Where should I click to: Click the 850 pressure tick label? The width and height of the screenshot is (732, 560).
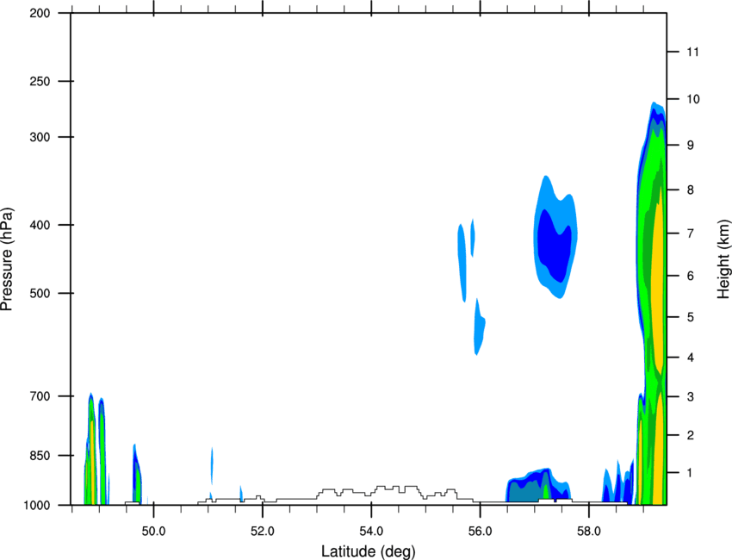pyautogui.click(x=40, y=456)
